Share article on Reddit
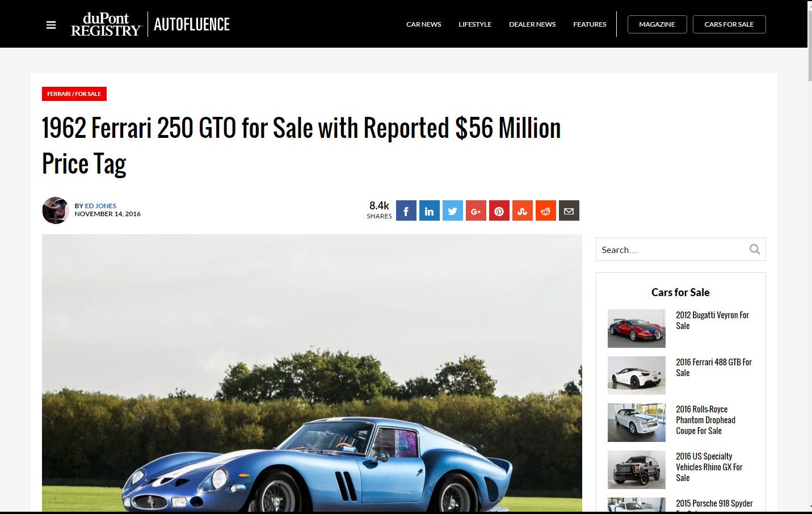This screenshot has width=812, height=514. 546,211
